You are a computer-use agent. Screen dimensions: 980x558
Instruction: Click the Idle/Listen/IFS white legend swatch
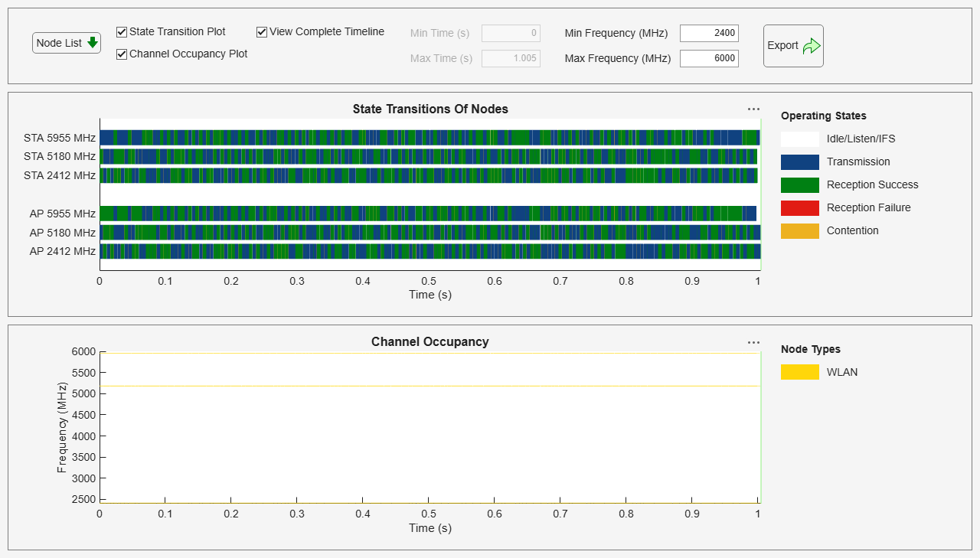(x=800, y=139)
